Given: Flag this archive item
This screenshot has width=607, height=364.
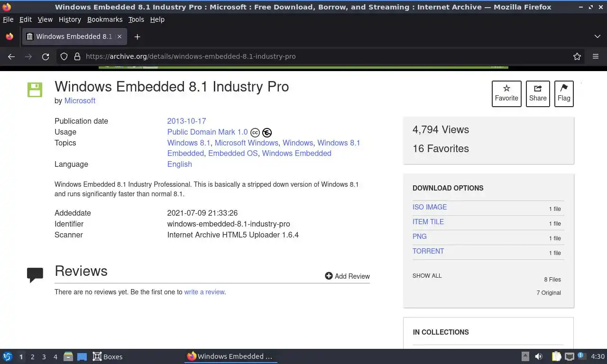Looking at the screenshot, I should (x=564, y=93).
